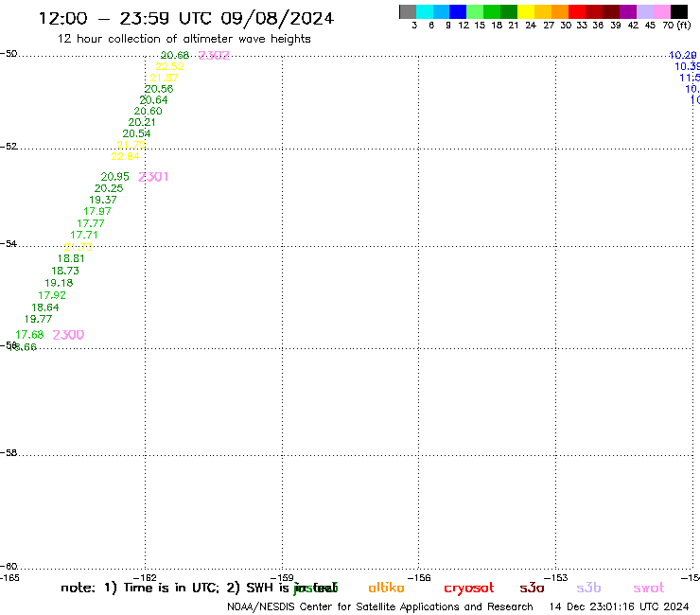Select wave height 19.37
The image size is (700, 615).
point(103,200)
